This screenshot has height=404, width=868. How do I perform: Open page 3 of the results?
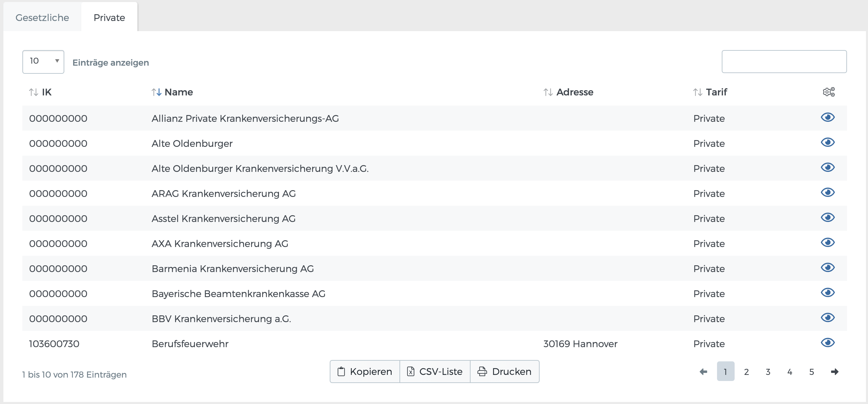768,372
